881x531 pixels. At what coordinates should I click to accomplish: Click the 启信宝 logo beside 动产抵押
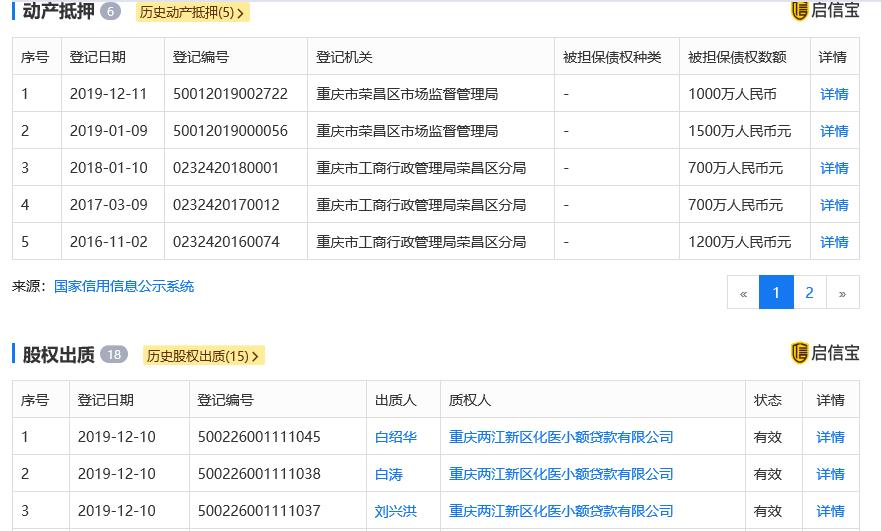825,11
